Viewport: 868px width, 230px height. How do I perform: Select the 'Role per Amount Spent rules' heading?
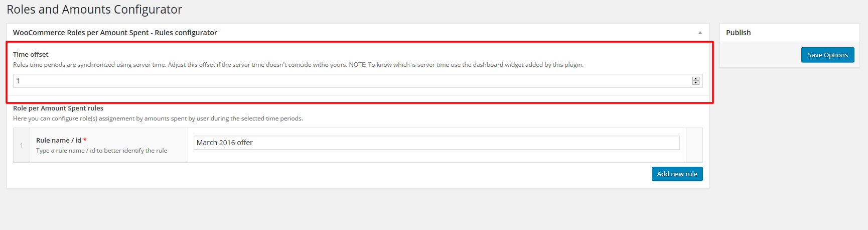click(x=58, y=108)
